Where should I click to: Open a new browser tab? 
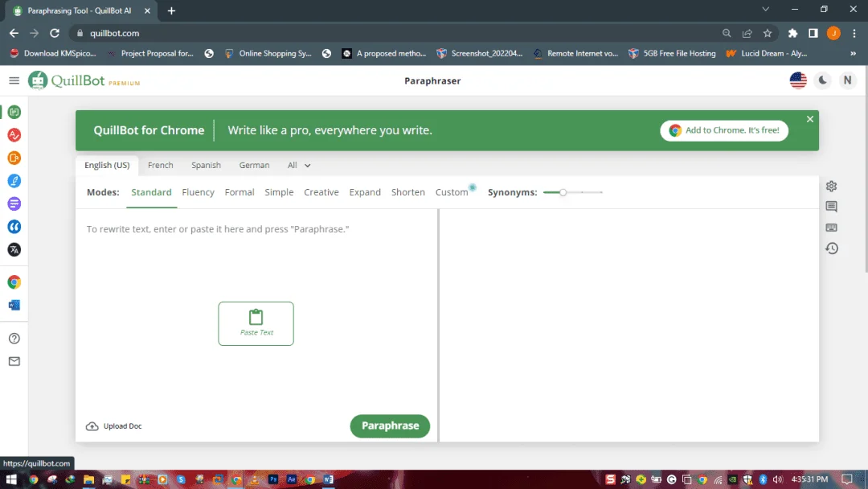click(x=171, y=10)
